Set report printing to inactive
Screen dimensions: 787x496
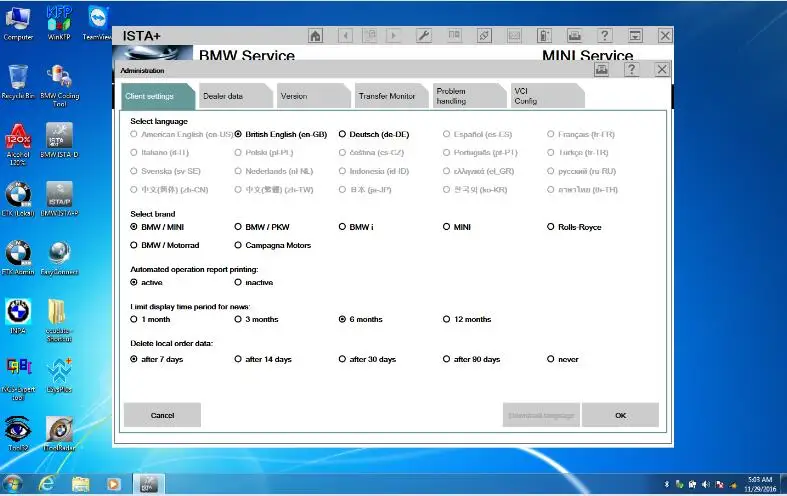253,283
